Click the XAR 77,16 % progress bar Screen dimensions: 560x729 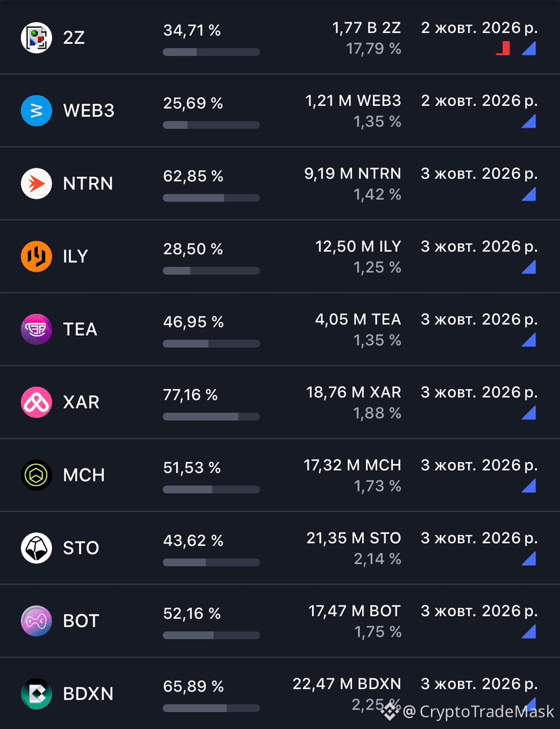pyautogui.click(x=211, y=417)
